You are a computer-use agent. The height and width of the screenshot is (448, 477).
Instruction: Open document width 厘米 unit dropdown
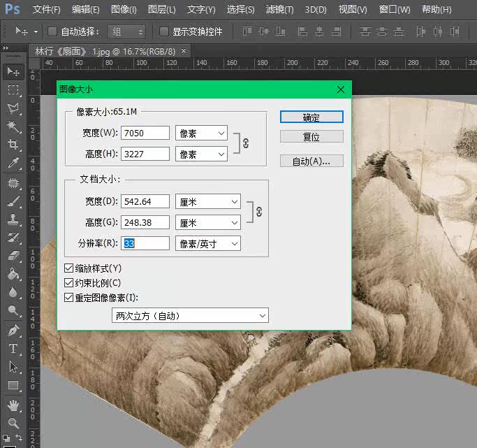click(208, 201)
